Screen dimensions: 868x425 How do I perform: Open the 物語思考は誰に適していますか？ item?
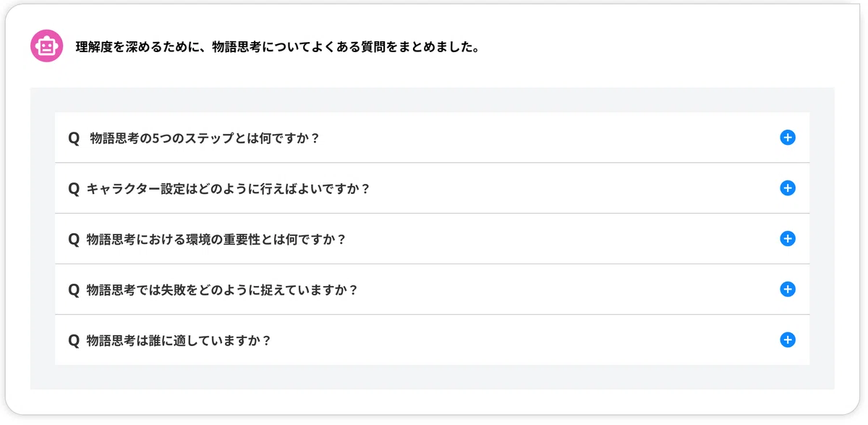coord(432,340)
